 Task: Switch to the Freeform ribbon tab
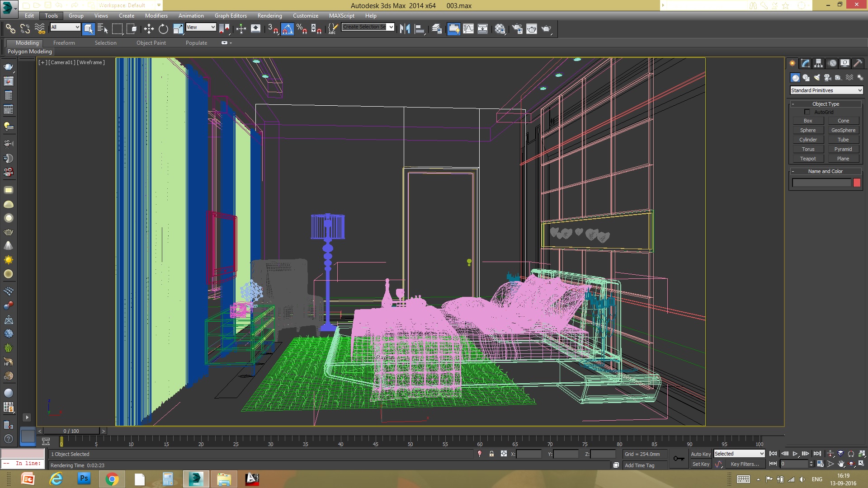(x=64, y=43)
